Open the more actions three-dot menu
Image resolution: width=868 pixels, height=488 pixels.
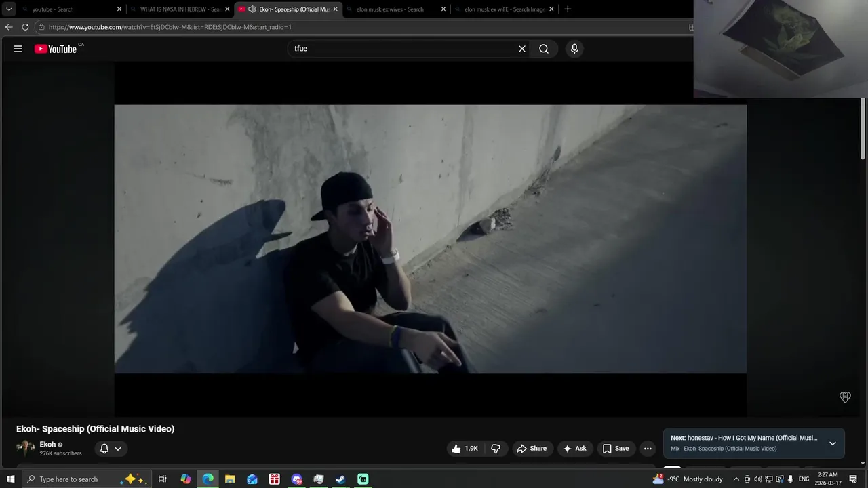648,449
